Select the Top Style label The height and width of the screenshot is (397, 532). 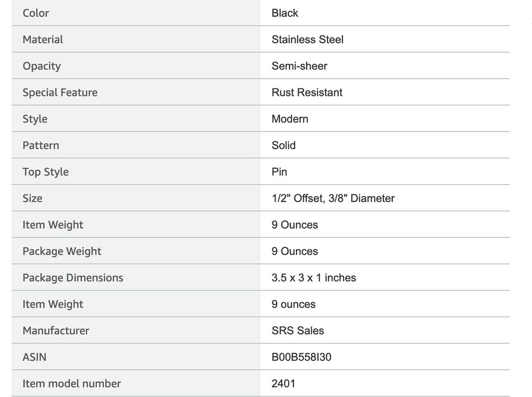click(x=45, y=172)
